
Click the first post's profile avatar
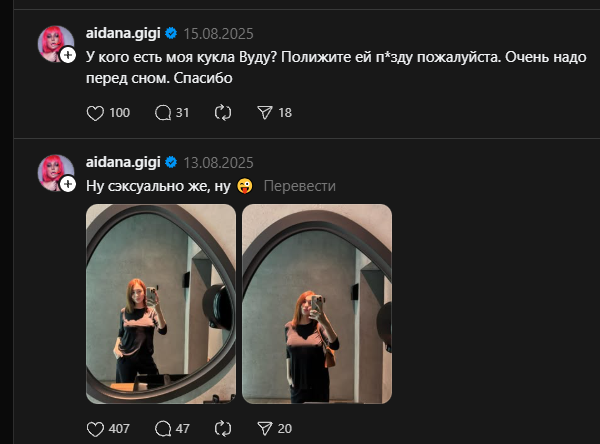click(x=52, y=43)
